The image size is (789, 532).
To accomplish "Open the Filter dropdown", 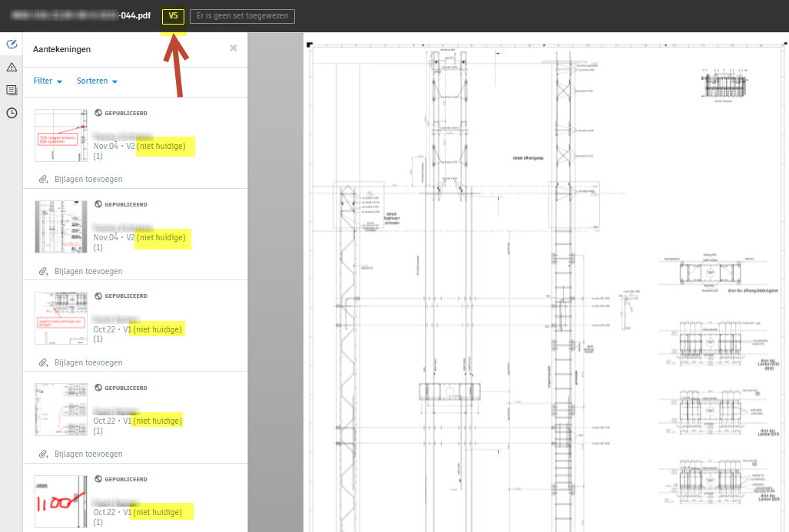I will (48, 81).
